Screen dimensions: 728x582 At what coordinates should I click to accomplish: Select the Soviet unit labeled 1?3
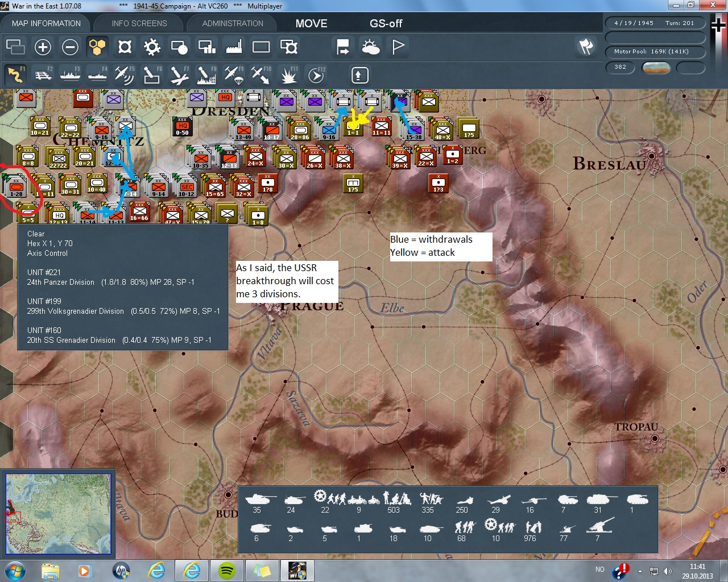pos(439,183)
